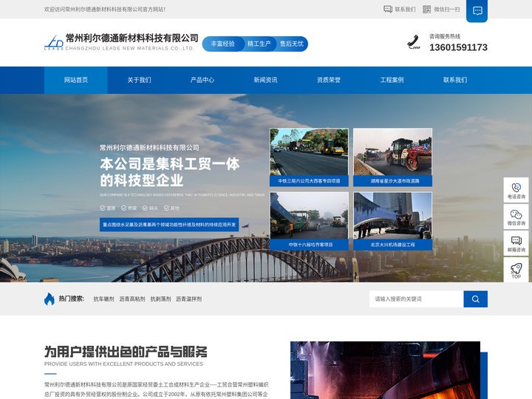
Task: Click the 咨询服务热线 label
Action: (x=445, y=36)
